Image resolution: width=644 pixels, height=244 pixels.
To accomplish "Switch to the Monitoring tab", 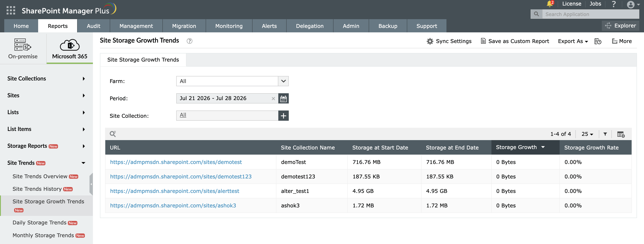I will coord(229,26).
